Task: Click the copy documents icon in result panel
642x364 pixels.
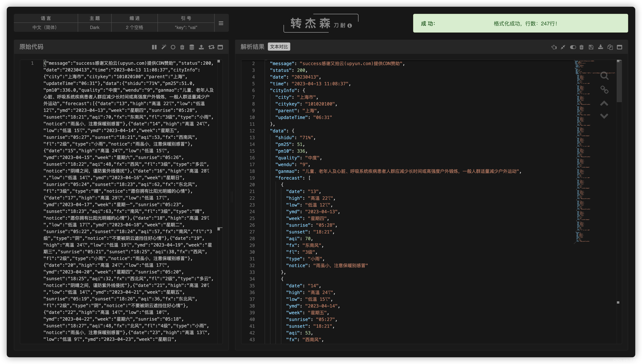Action: [610, 47]
